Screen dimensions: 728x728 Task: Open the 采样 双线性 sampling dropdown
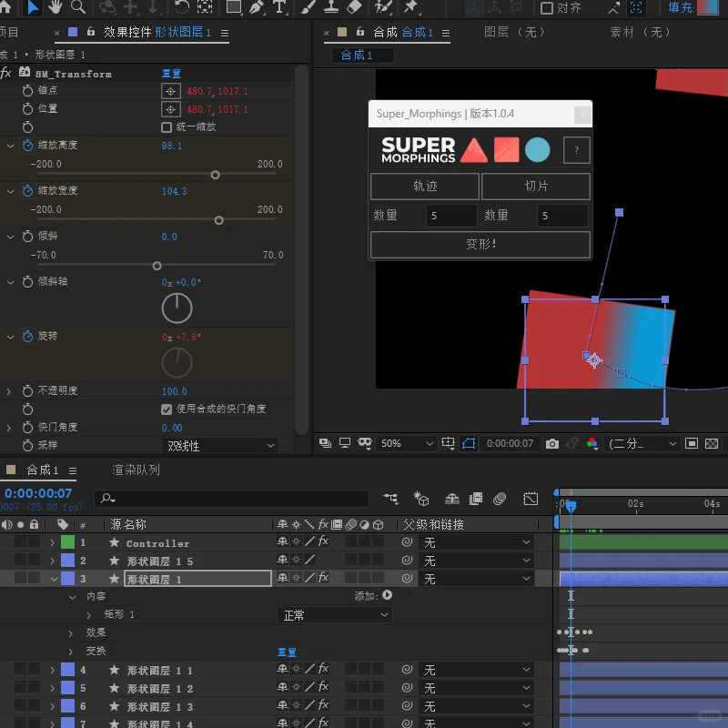coord(220,446)
